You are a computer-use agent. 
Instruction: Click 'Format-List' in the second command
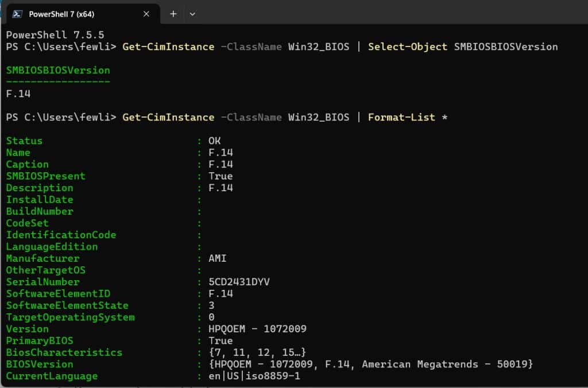click(401, 117)
